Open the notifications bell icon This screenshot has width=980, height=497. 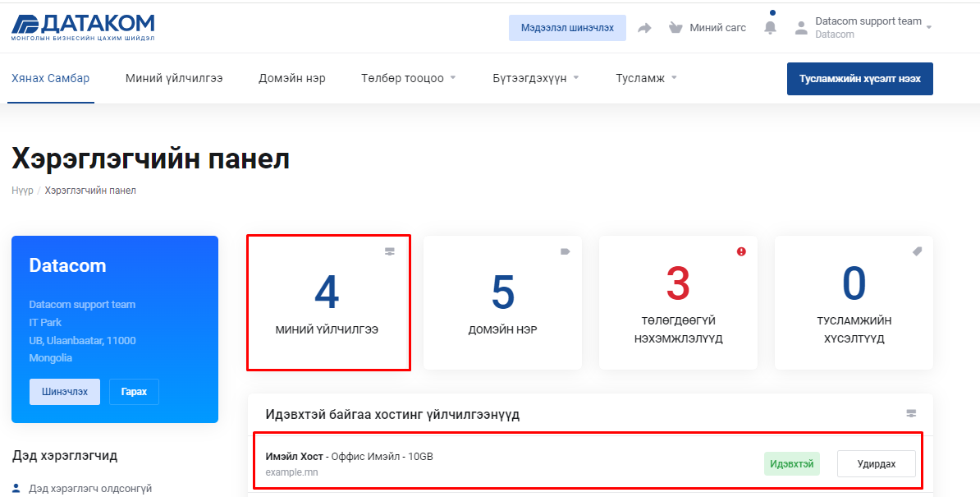pyautogui.click(x=771, y=27)
